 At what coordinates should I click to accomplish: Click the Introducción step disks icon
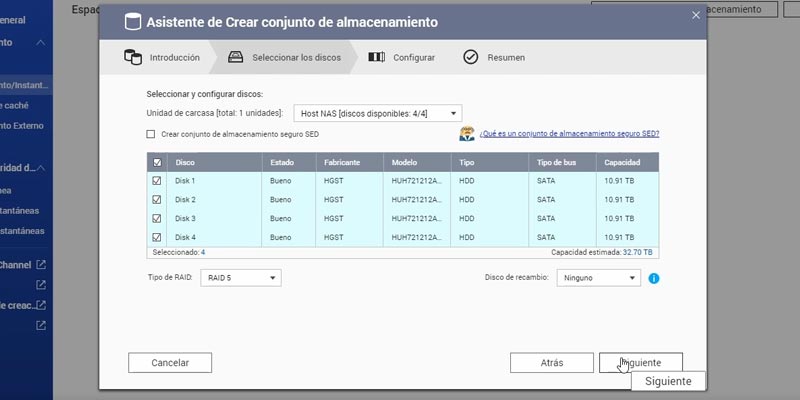point(133,57)
